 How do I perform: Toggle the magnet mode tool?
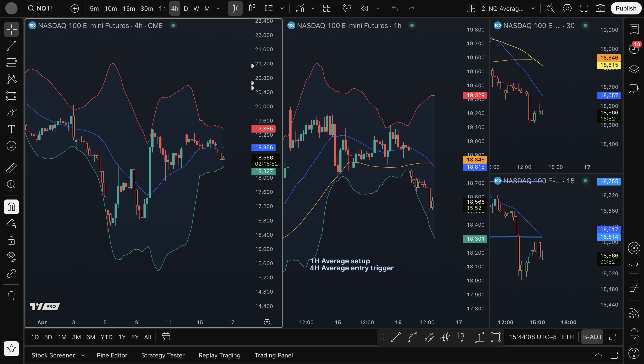pos(11,207)
